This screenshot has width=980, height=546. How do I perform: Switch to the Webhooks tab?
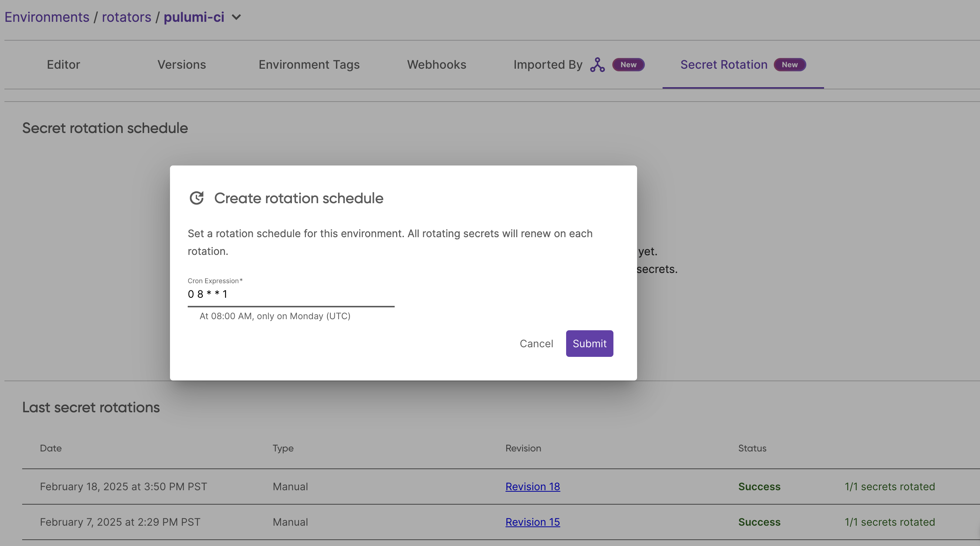[x=436, y=64]
